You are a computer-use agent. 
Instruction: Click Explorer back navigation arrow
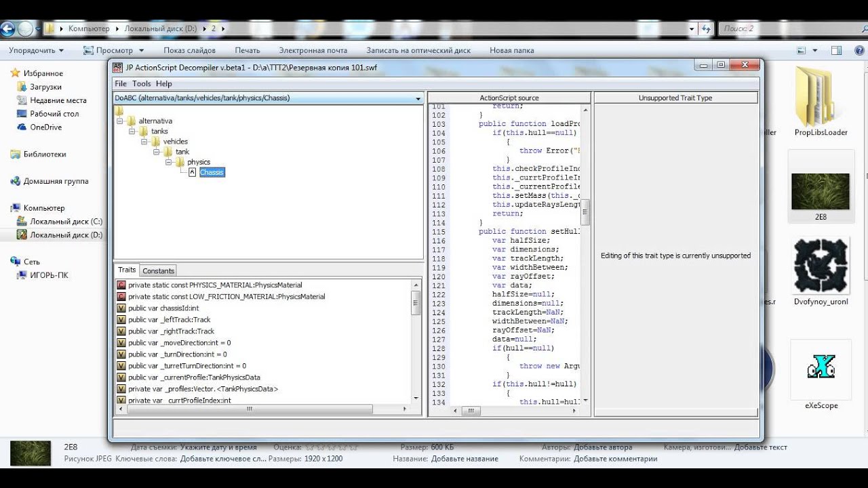coord(8,28)
